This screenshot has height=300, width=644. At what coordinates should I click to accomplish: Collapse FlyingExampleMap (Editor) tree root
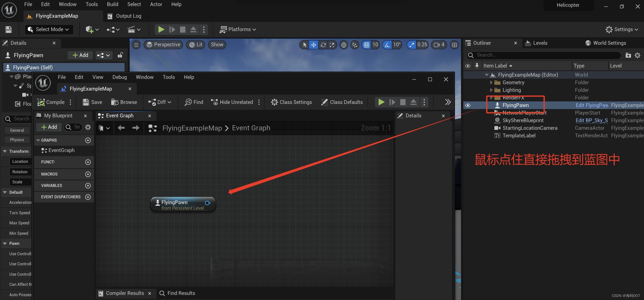[x=487, y=75]
